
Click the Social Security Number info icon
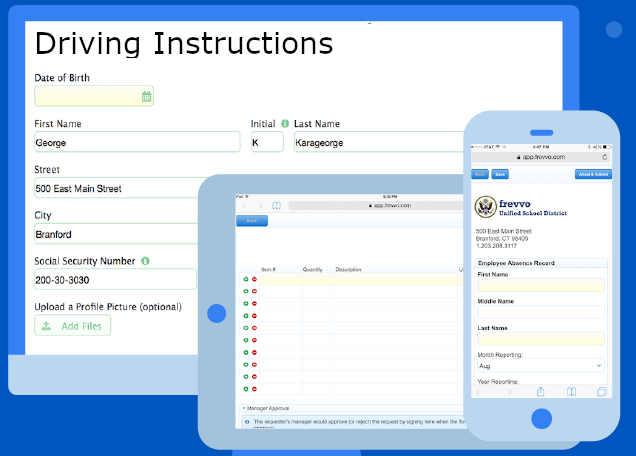click(145, 261)
